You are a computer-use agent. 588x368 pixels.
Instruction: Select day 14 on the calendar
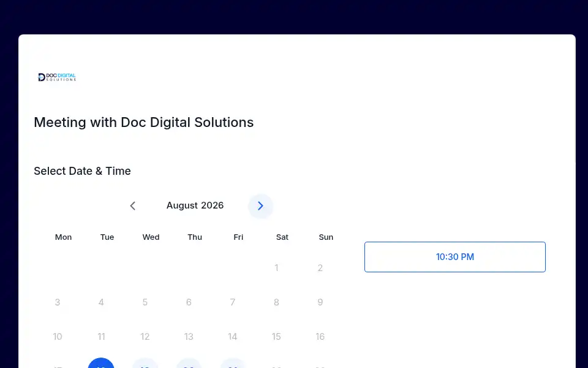233,337
